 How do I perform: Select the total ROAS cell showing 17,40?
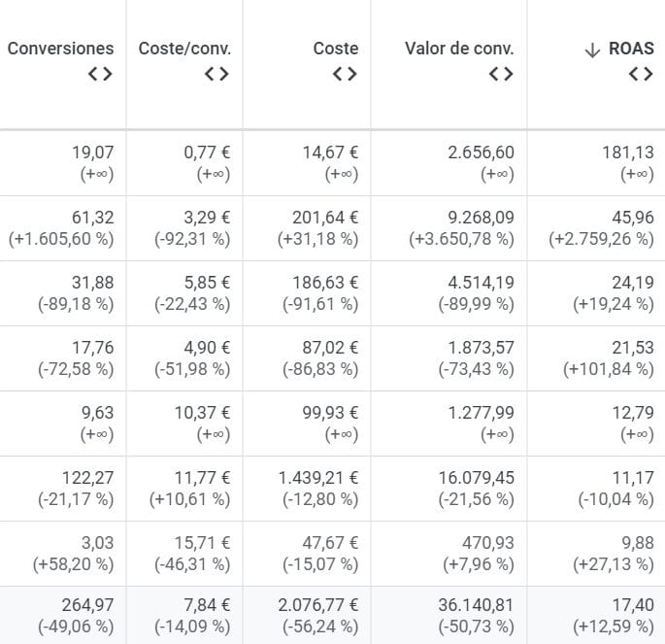click(x=634, y=606)
